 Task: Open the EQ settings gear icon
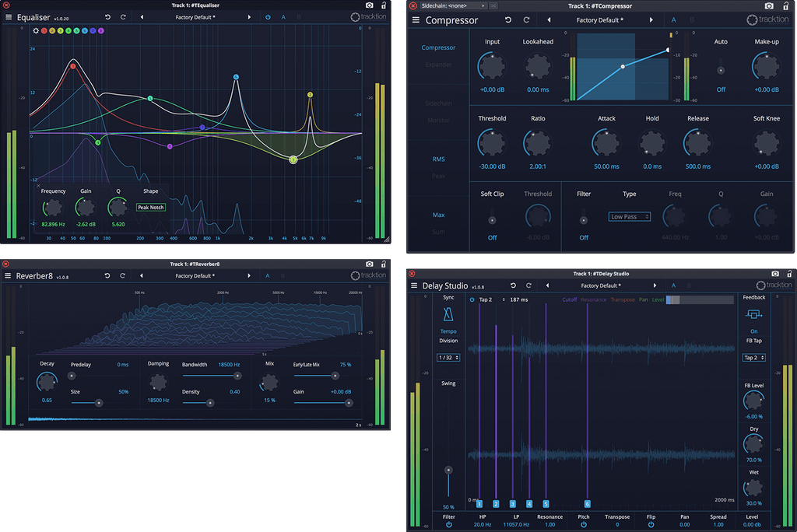pos(36,30)
